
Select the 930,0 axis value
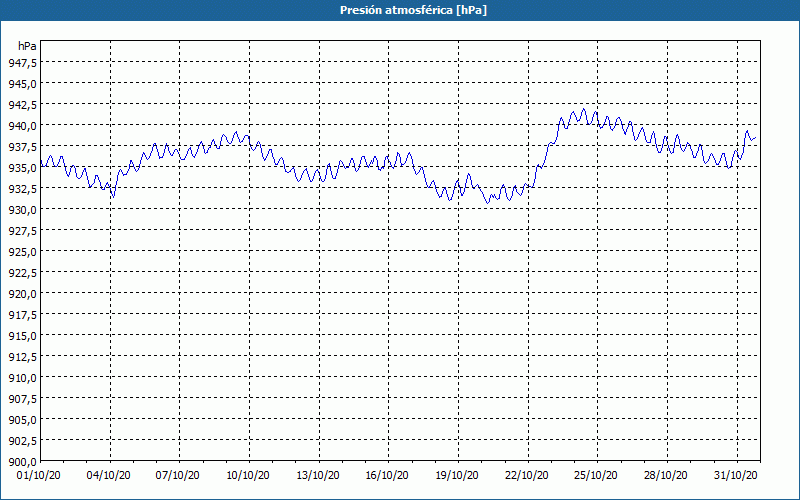click(x=22, y=210)
